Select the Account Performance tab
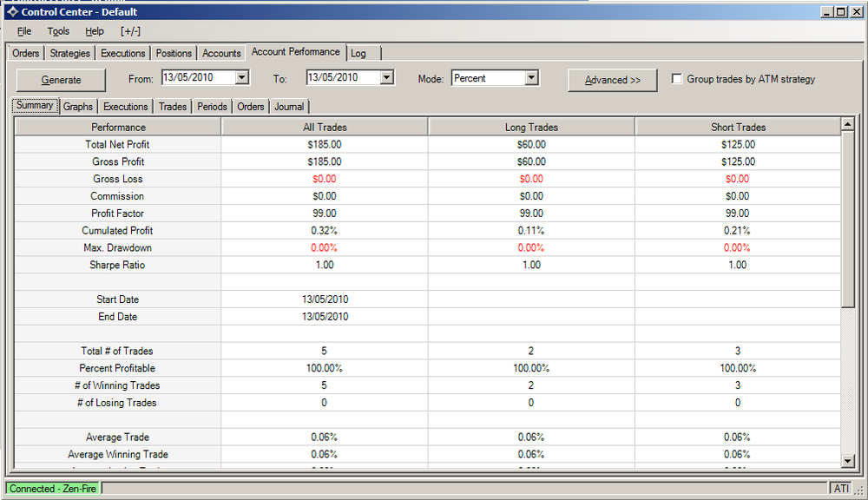The image size is (868, 500). tap(296, 51)
